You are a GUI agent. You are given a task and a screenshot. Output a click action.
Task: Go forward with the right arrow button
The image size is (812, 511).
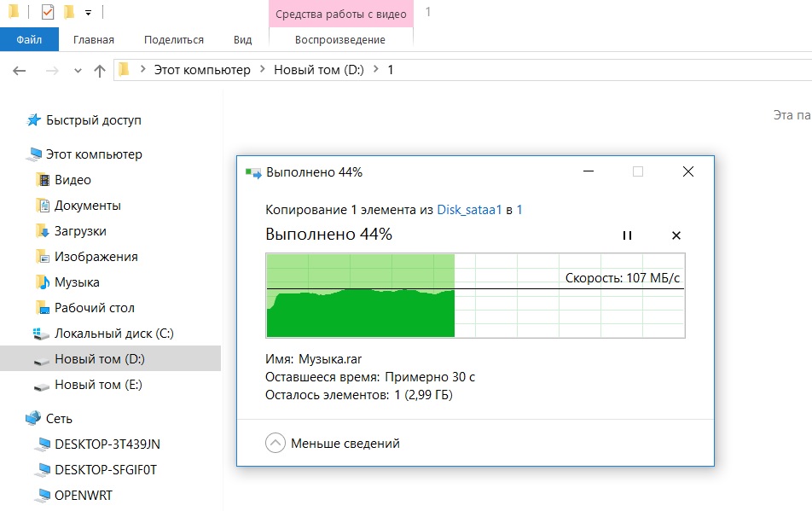pos(52,71)
